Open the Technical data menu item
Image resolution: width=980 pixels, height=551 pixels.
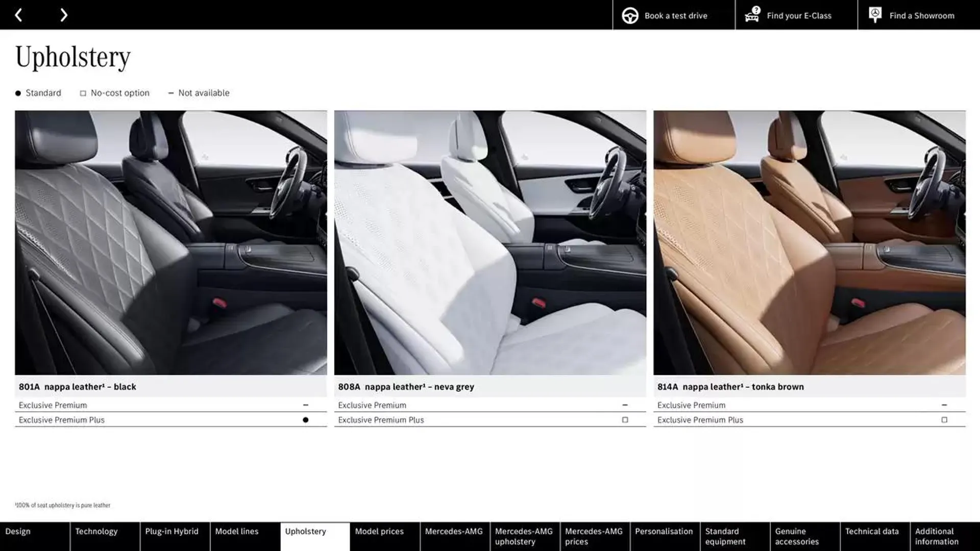click(x=872, y=536)
